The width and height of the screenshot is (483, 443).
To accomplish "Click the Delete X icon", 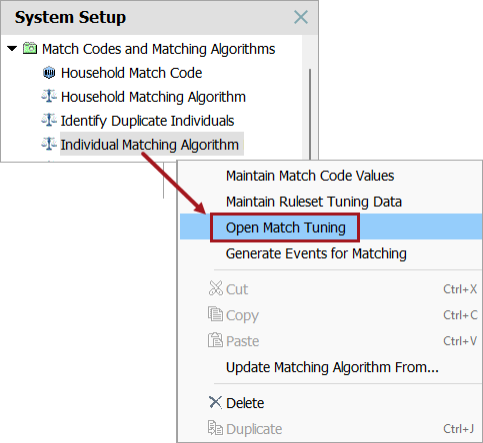I will tap(215, 402).
